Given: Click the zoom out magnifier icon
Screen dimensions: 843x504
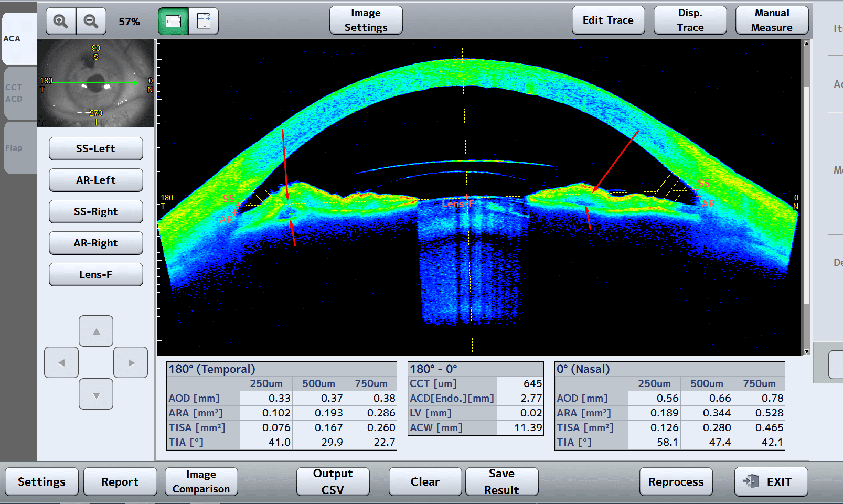Looking at the screenshot, I should (91, 22).
